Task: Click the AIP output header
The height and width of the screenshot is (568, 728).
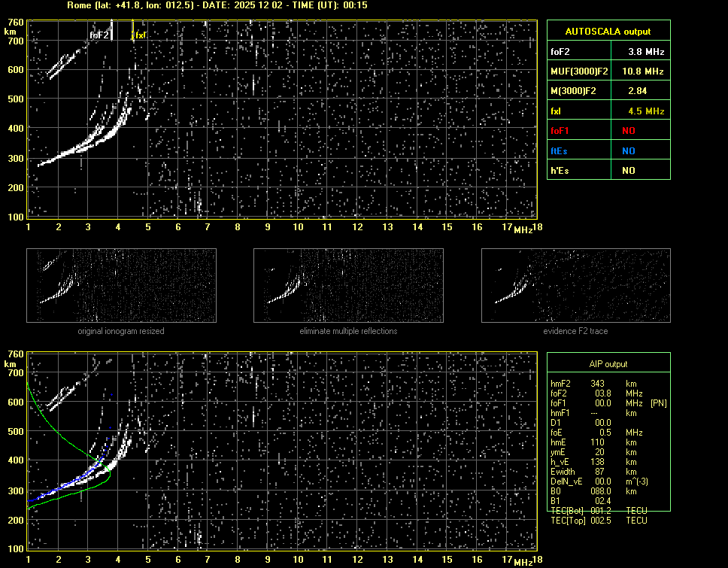Action: pos(608,364)
